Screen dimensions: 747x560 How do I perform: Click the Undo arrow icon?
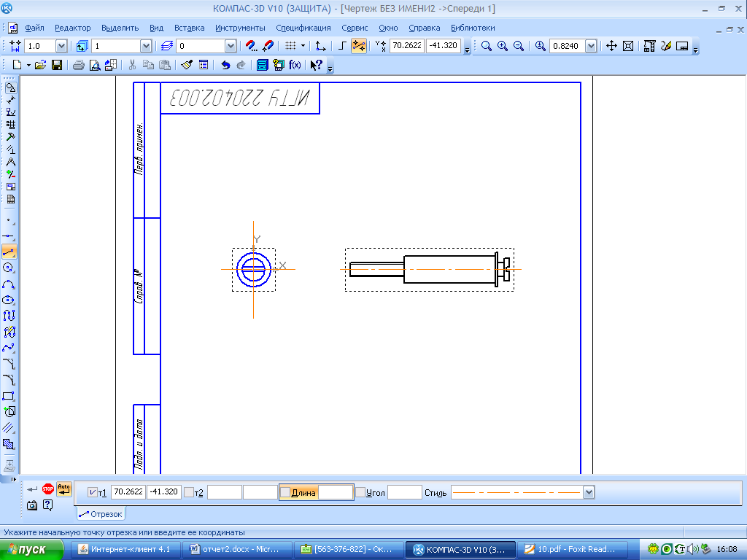[225, 65]
